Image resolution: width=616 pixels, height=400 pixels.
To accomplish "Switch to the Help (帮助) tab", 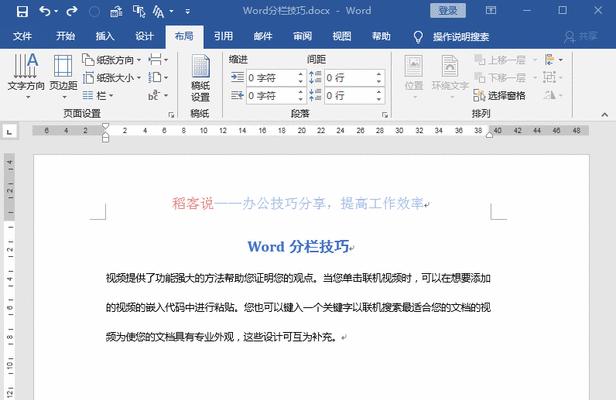I will click(381, 37).
